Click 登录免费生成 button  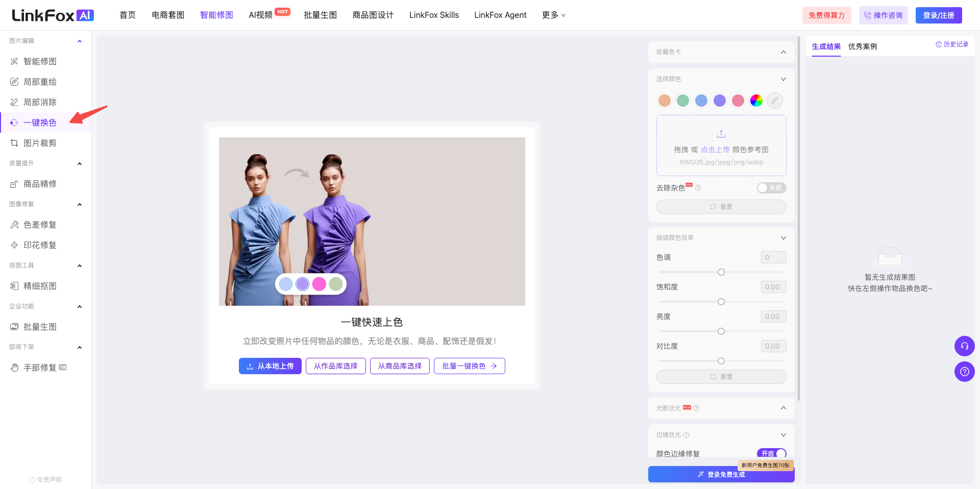721,474
